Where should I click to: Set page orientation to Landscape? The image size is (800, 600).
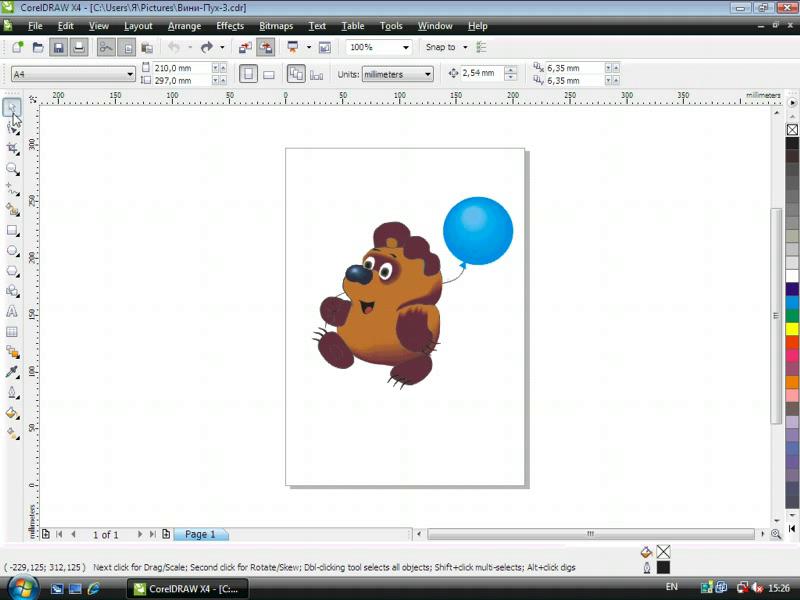[269, 74]
